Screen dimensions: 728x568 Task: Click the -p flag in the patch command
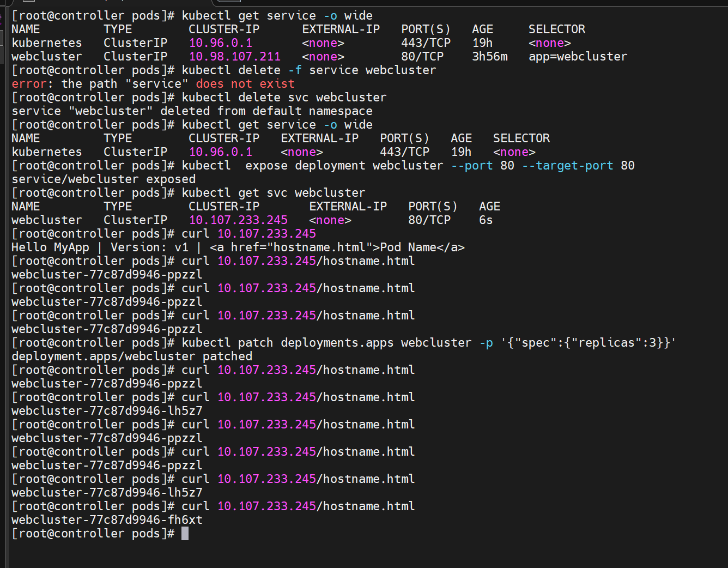point(486,343)
